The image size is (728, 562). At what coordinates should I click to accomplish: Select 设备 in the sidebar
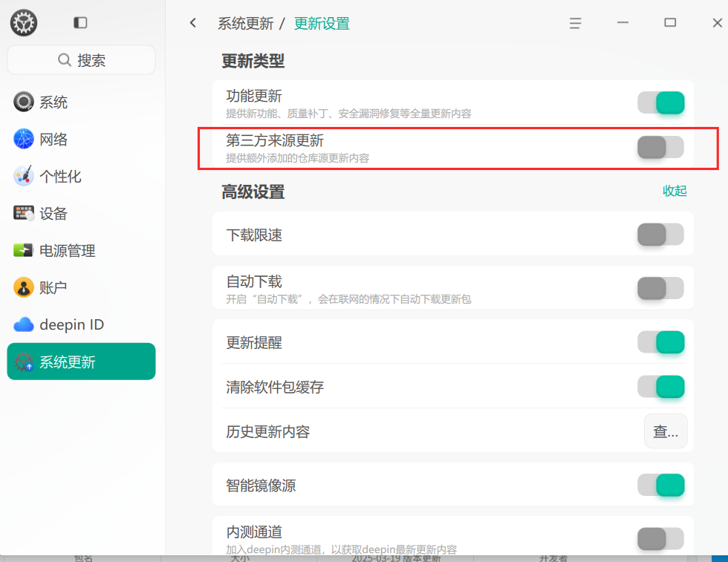[81, 214]
